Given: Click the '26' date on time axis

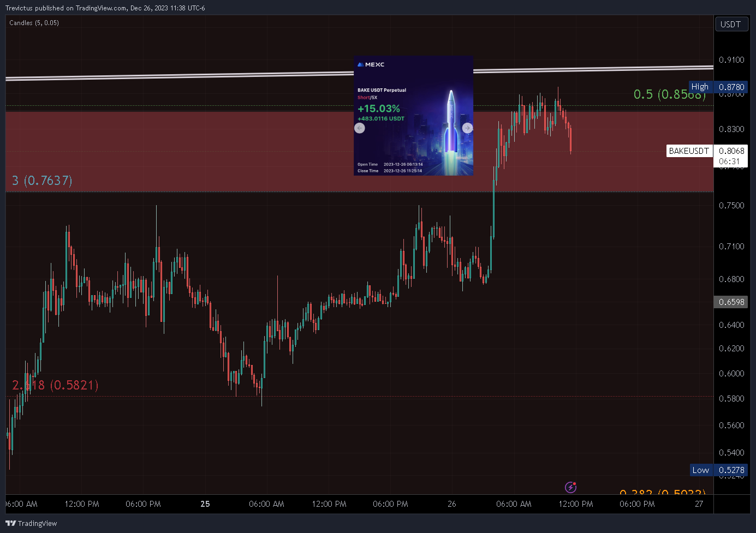Looking at the screenshot, I should point(452,504).
